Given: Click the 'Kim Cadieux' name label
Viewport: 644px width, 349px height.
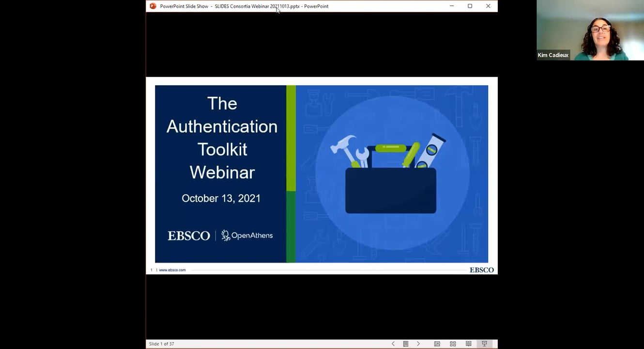Looking at the screenshot, I should [x=553, y=55].
